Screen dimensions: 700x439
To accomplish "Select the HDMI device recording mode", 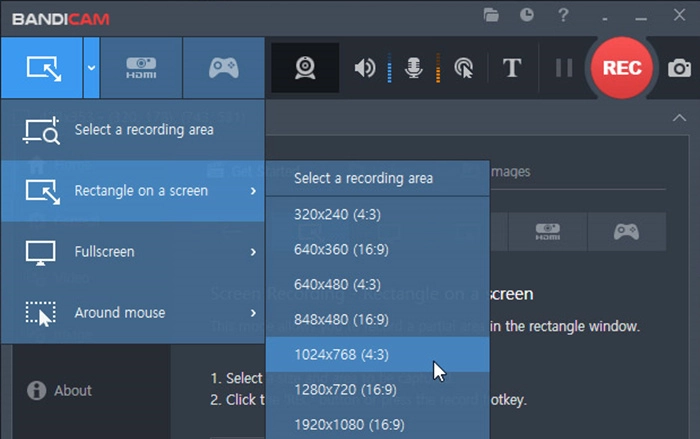I will click(x=141, y=68).
